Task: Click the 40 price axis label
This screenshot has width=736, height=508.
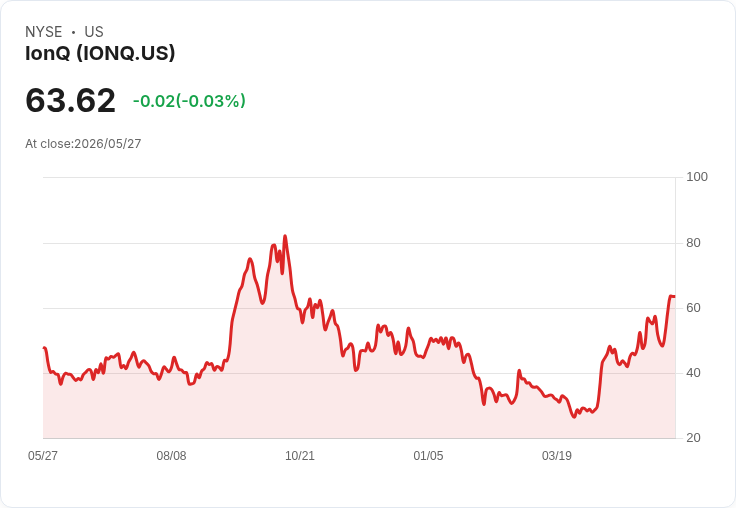Action: (x=693, y=373)
